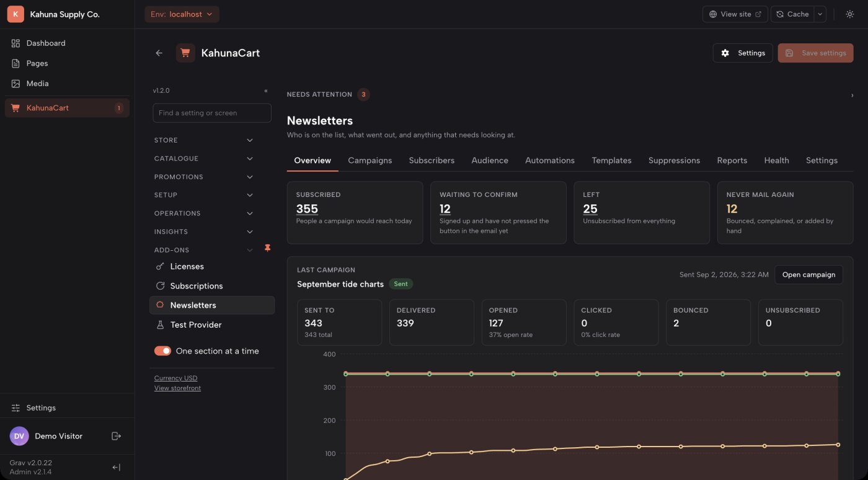Expand the PROMOTIONS section

(x=204, y=177)
